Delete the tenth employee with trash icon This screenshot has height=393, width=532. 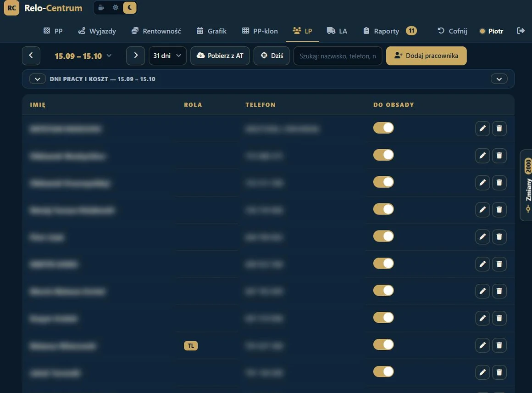(499, 373)
